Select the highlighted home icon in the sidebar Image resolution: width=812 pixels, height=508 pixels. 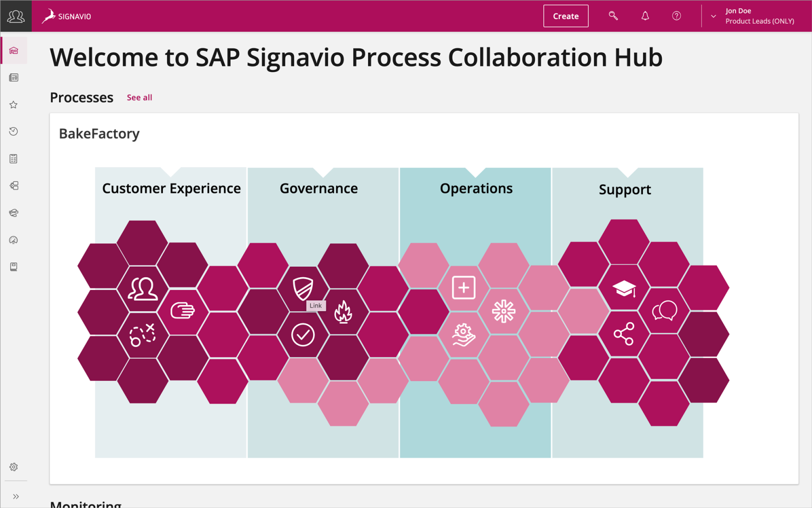click(x=13, y=50)
